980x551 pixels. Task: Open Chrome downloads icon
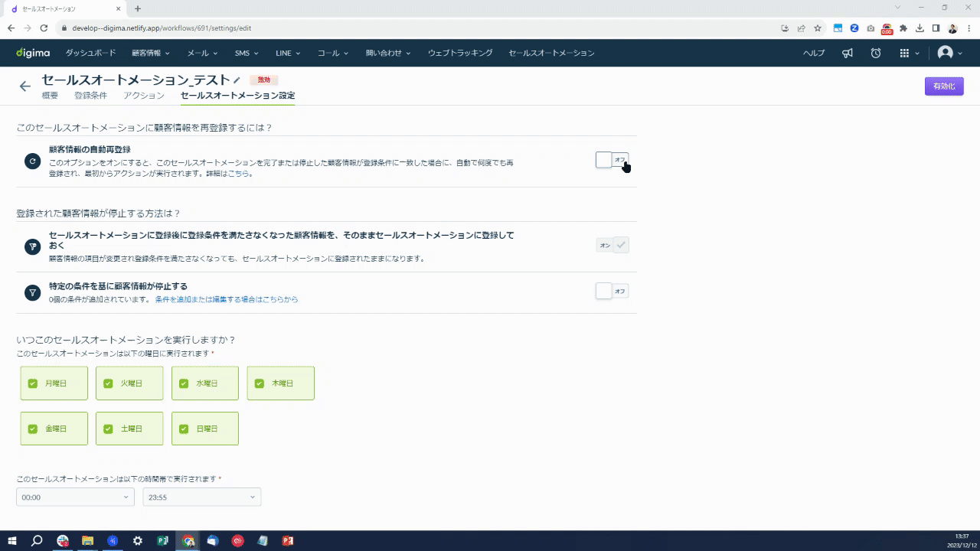920,28
